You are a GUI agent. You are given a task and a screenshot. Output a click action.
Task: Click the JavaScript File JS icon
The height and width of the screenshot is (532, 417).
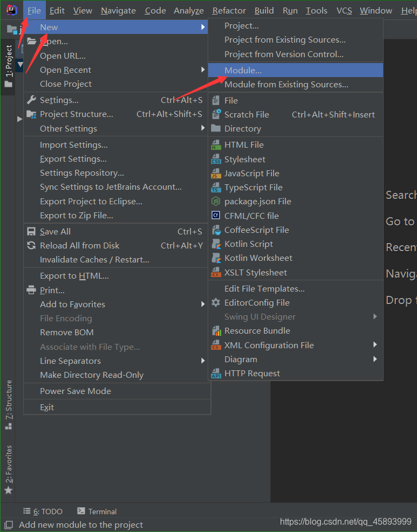[x=216, y=174]
